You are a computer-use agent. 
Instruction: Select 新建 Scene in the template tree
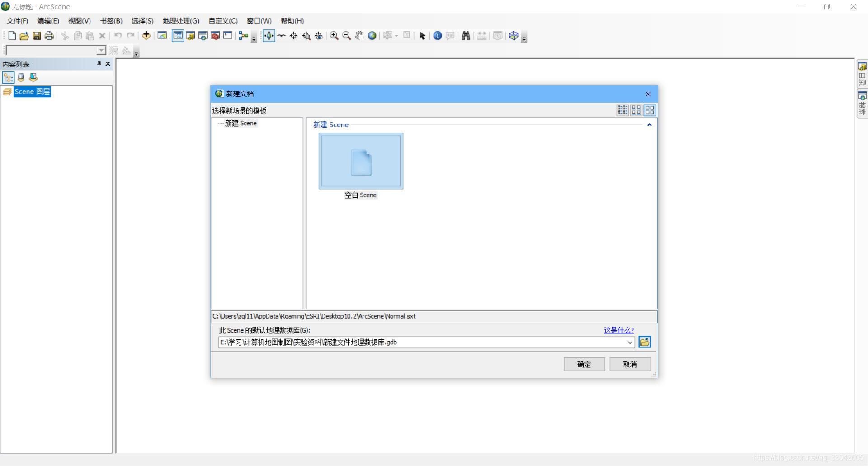tap(241, 123)
